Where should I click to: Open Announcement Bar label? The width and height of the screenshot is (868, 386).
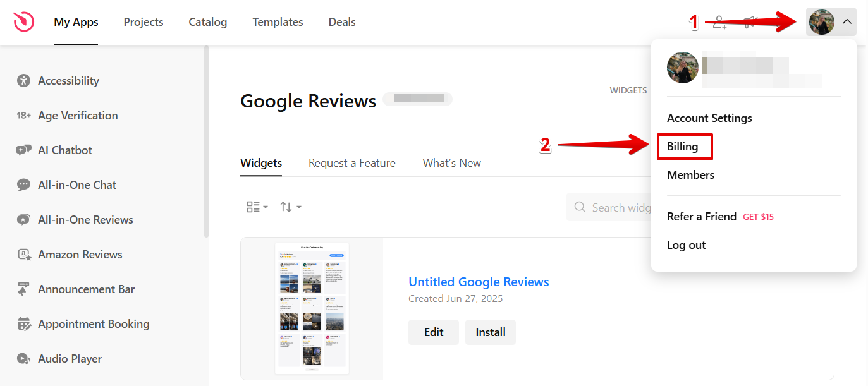87,289
